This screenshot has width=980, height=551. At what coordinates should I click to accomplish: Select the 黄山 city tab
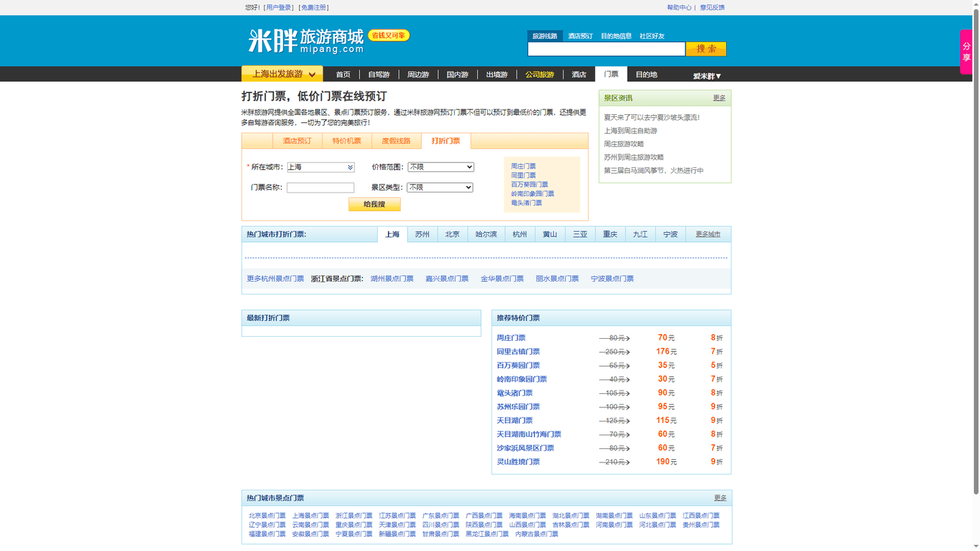pyautogui.click(x=550, y=234)
